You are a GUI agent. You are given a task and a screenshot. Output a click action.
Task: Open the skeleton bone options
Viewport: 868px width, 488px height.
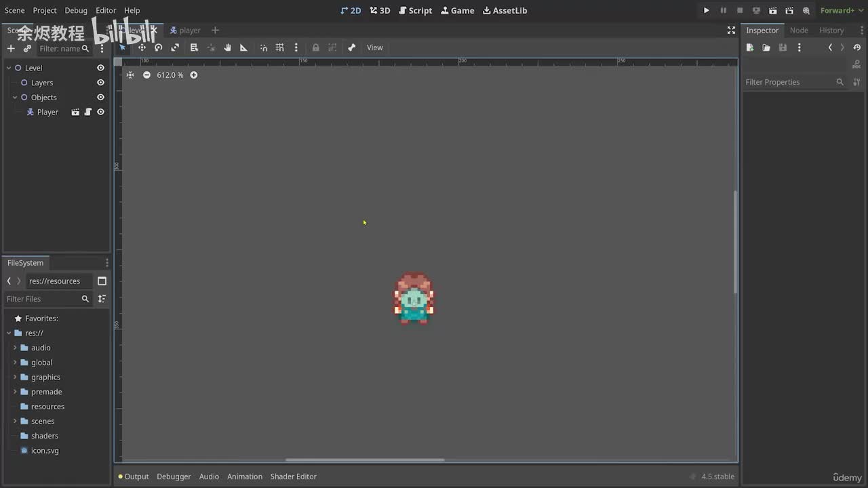[351, 47]
